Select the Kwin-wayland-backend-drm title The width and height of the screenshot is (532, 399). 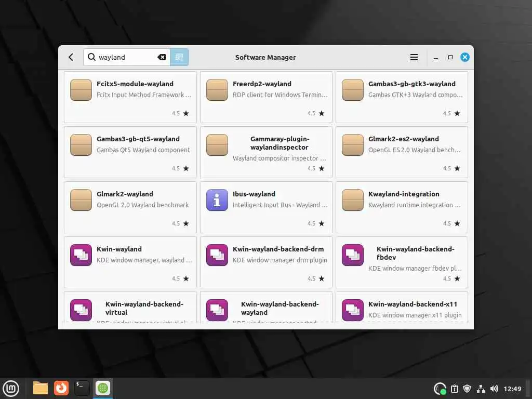(x=278, y=249)
